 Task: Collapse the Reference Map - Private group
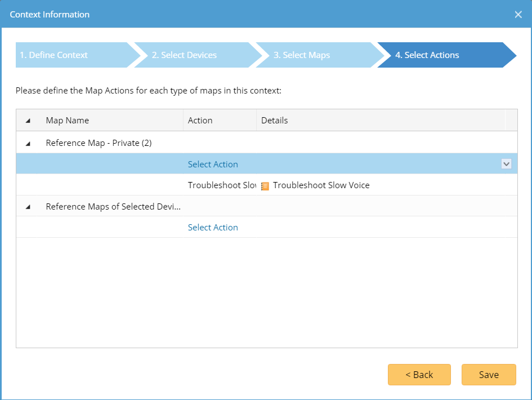28,144
